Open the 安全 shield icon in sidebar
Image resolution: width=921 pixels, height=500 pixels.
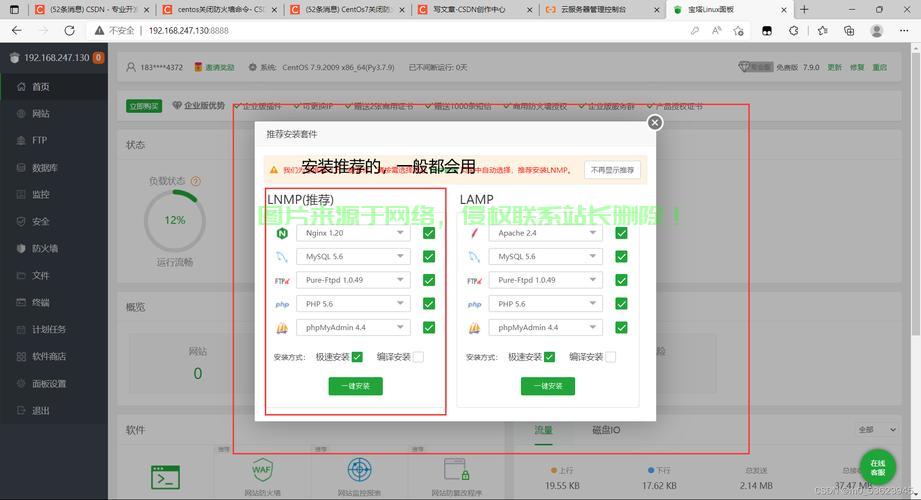21,222
